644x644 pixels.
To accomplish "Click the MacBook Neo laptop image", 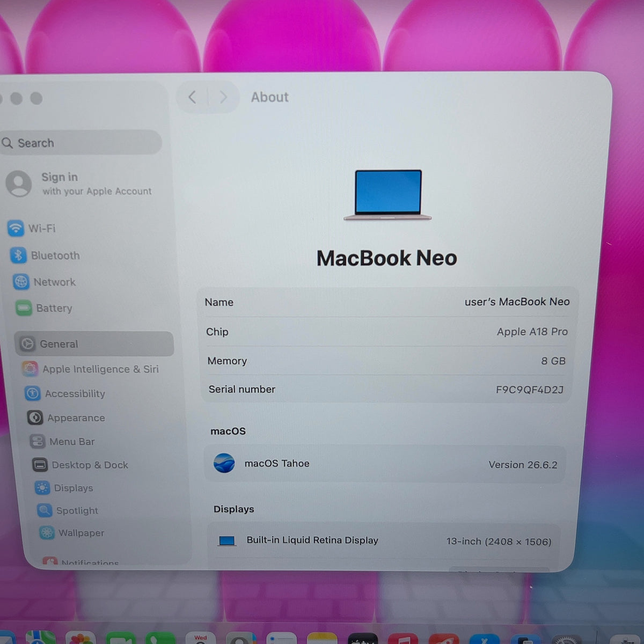I will 388,195.
